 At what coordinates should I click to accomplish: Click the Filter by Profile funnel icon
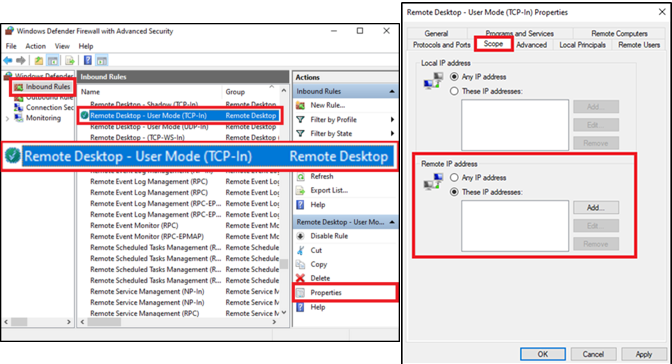pos(300,120)
